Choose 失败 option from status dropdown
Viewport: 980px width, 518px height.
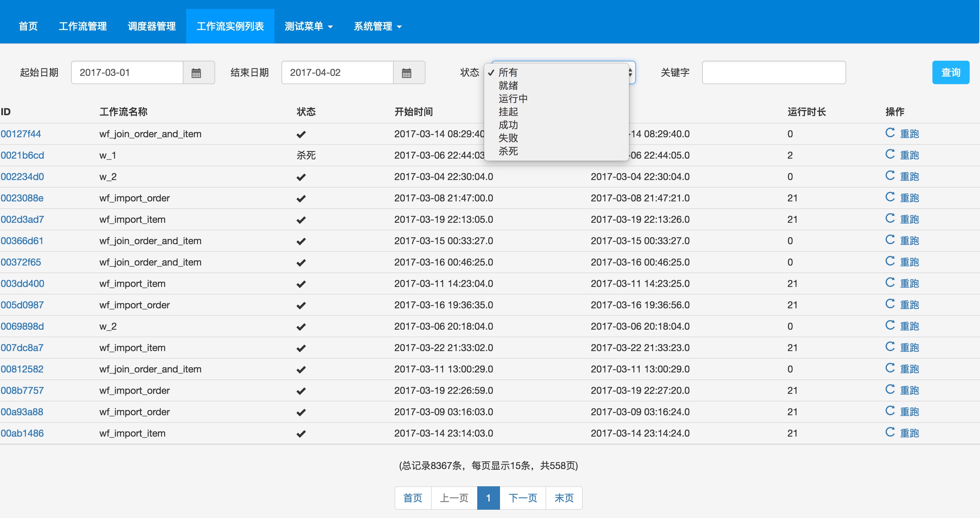point(508,138)
